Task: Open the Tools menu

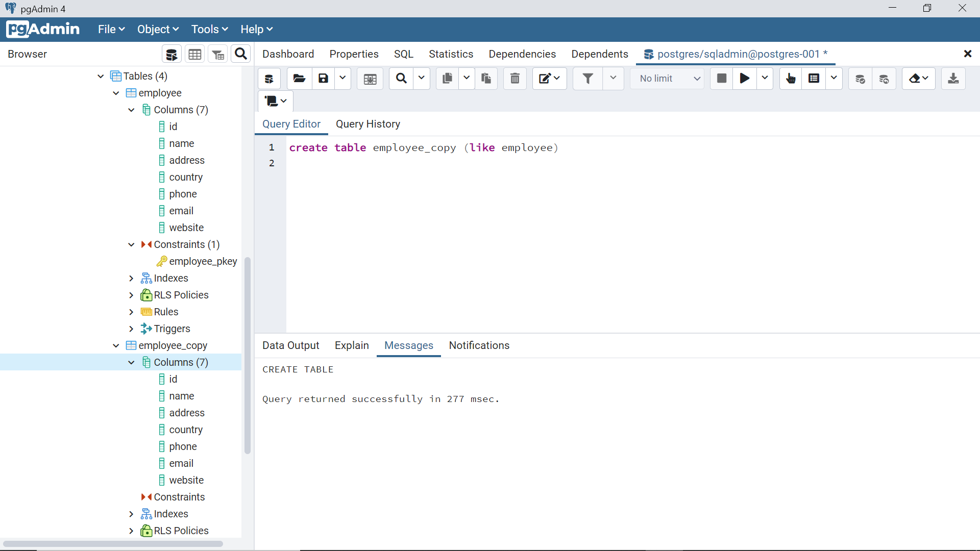Action: 209,29
